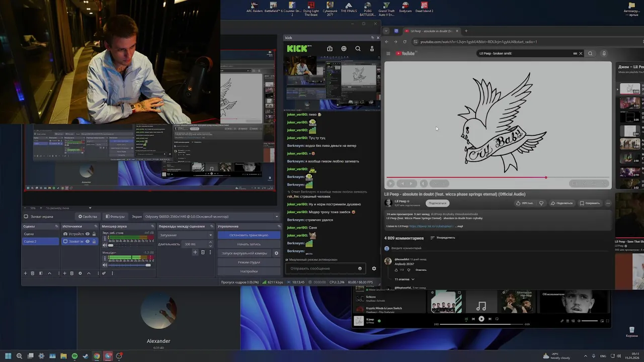Mute the desktop audio speaker icon

pos(105,245)
